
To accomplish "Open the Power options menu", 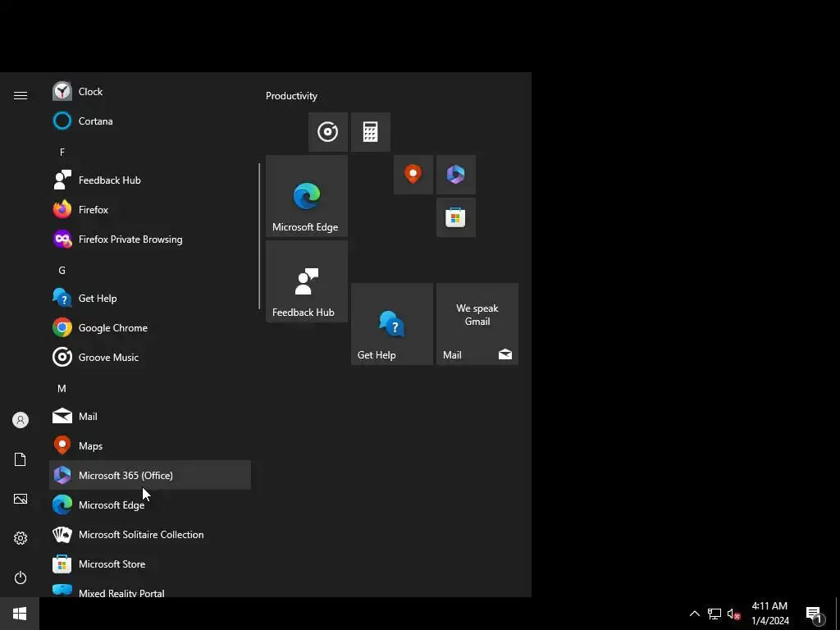I will 21,577.
